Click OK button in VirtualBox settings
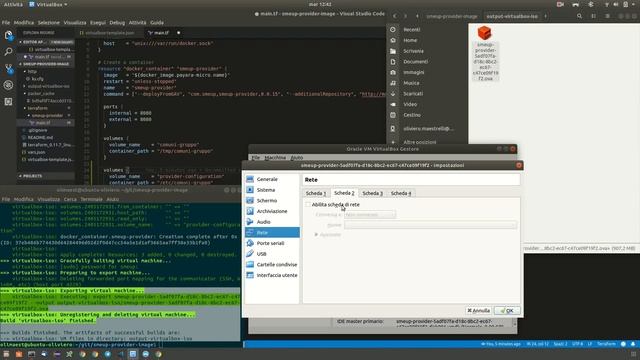The height and width of the screenshot is (360, 640). 507,311
